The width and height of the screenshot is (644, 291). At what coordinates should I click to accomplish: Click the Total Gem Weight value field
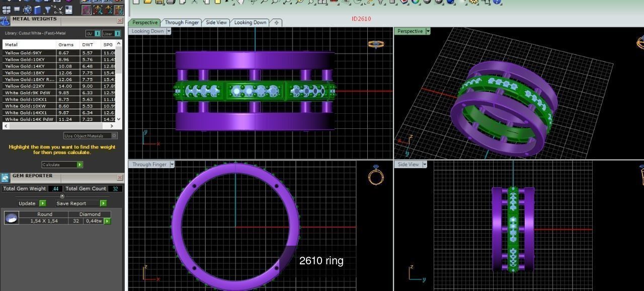55,189
